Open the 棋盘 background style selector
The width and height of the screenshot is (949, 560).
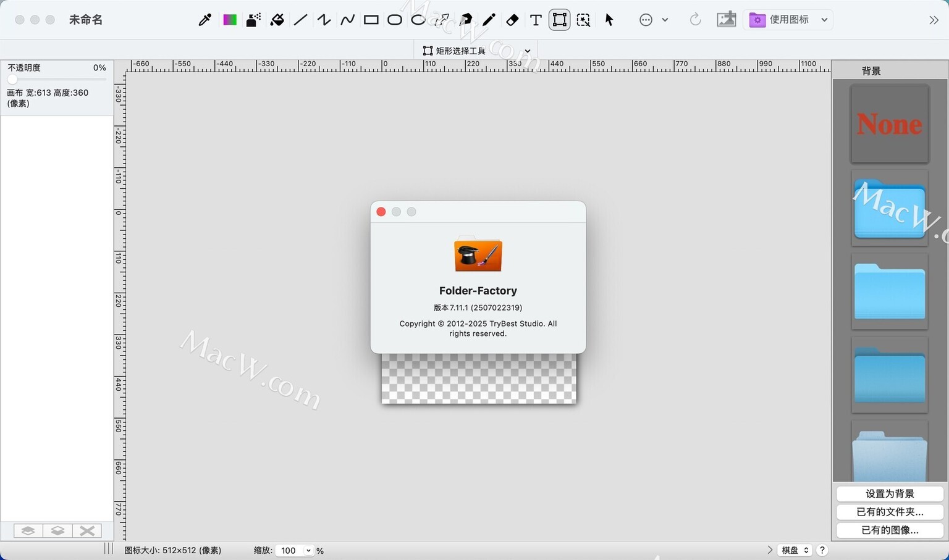795,550
